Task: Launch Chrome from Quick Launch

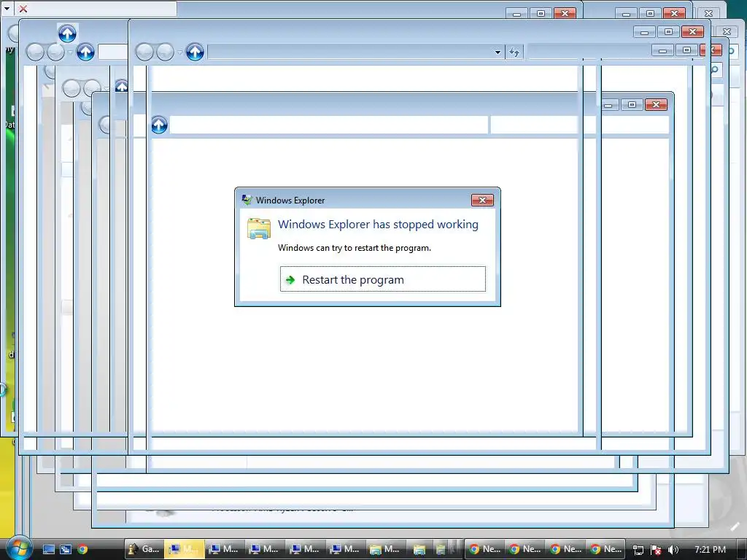Action: point(82,549)
